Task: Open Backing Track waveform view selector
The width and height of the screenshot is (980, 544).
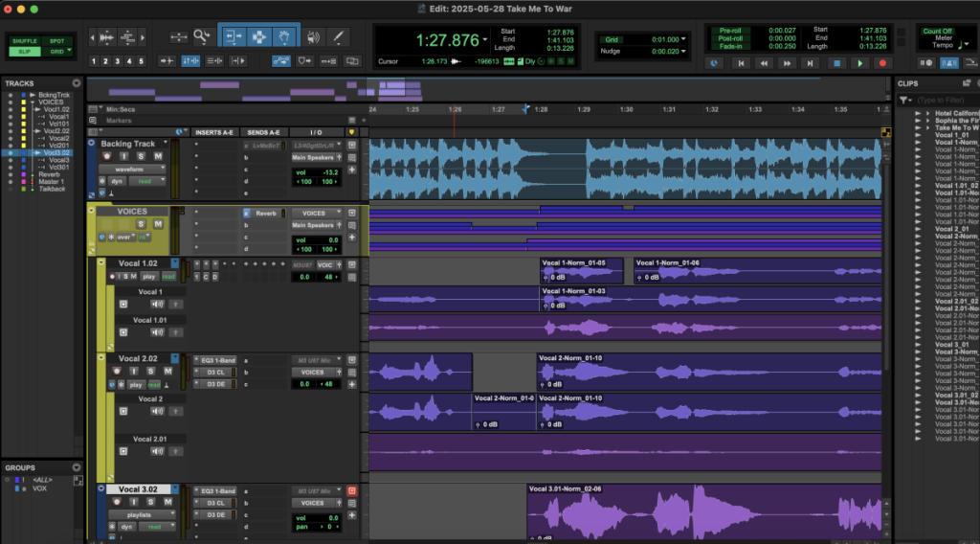Action: pos(131,169)
